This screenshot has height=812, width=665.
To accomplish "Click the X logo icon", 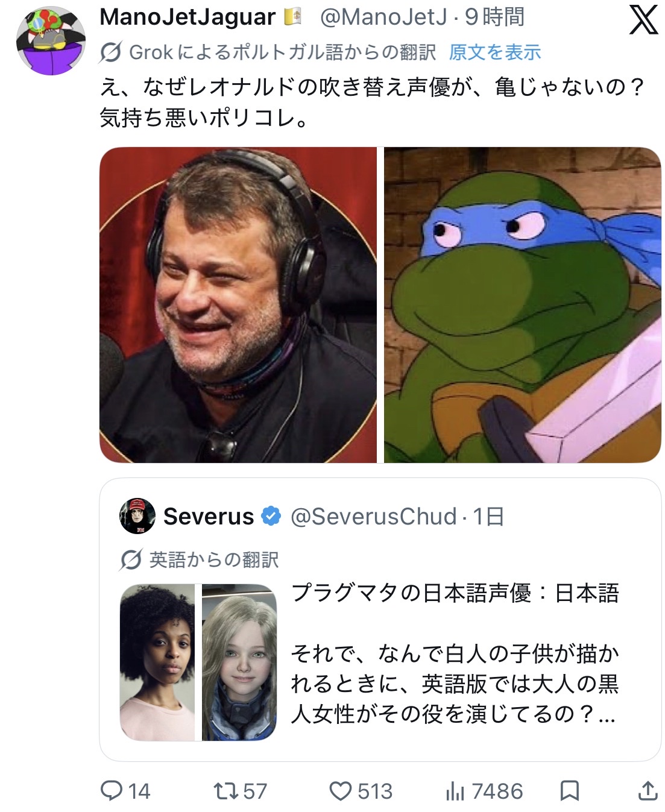I will pos(643,19).
